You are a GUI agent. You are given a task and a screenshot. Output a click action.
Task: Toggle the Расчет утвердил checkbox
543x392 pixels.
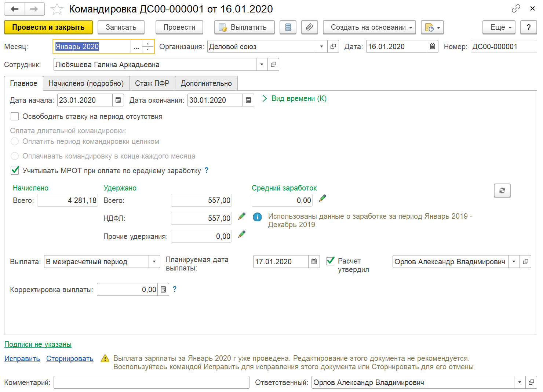[x=331, y=261]
